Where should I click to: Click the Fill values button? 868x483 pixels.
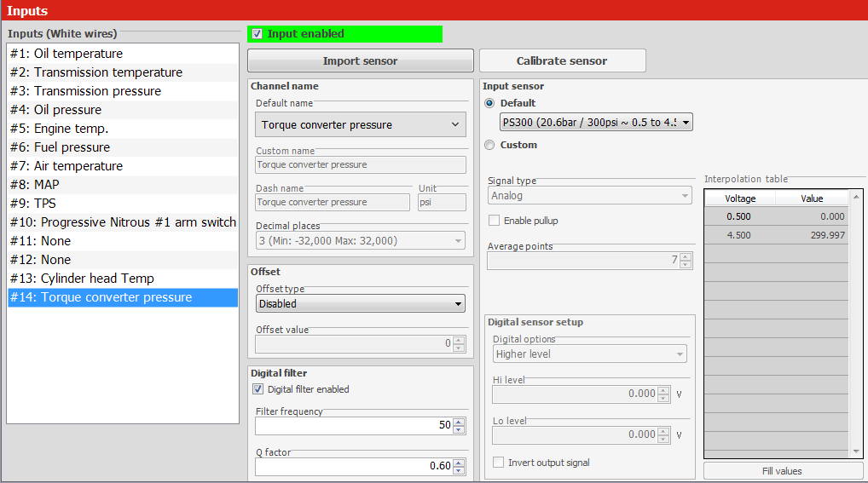[x=782, y=471]
